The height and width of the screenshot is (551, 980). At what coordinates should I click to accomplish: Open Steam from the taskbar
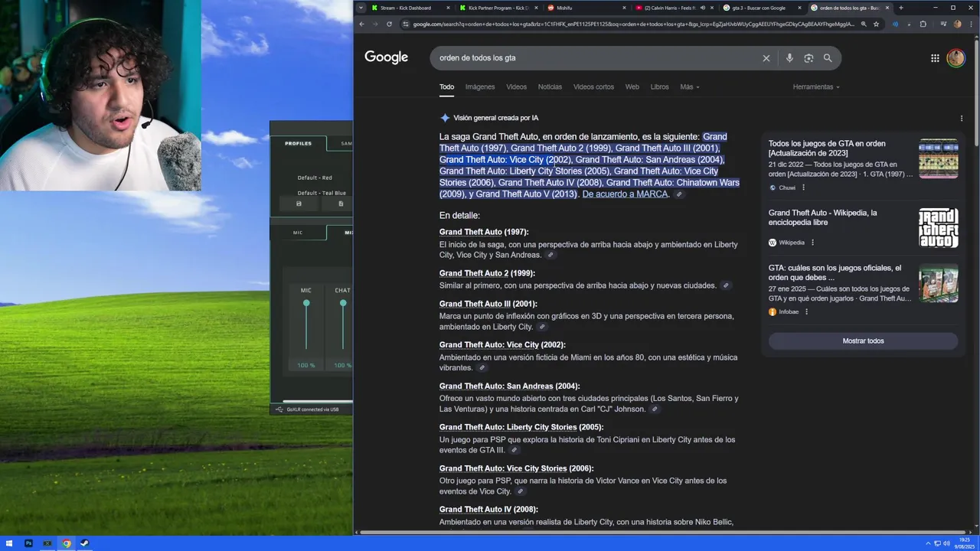point(84,543)
